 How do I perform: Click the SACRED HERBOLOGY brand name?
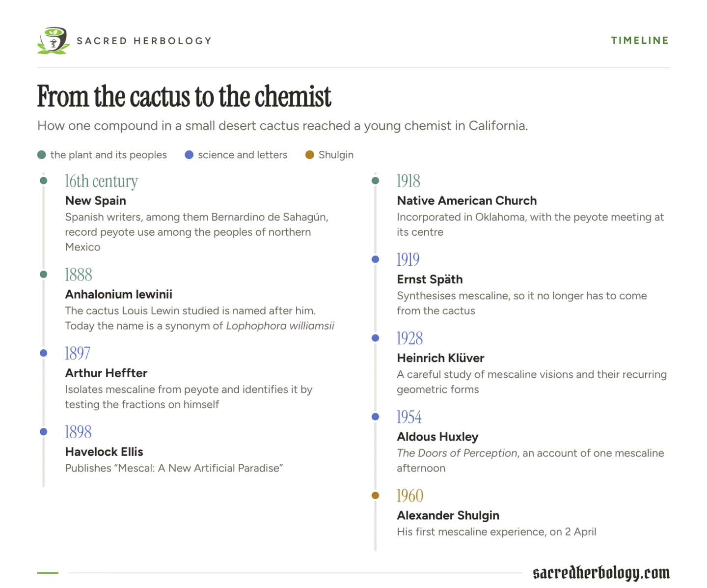pyautogui.click(x=144, y=41)
